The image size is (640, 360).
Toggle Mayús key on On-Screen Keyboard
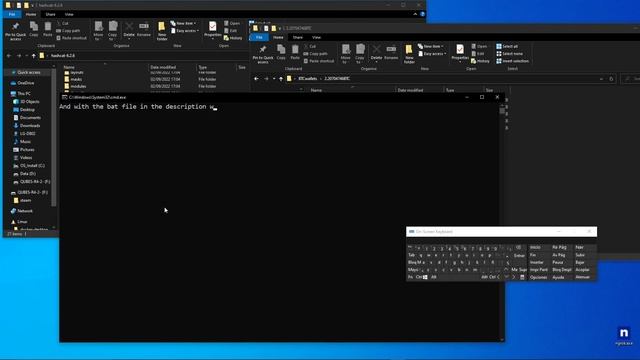coord(413,270)
